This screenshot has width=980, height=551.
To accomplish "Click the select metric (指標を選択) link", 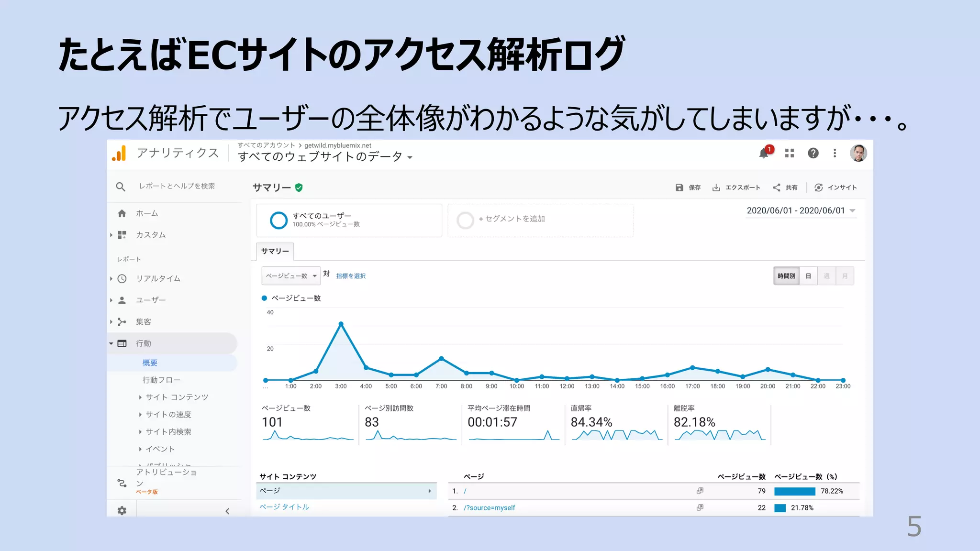I will [x=351, y=276].
